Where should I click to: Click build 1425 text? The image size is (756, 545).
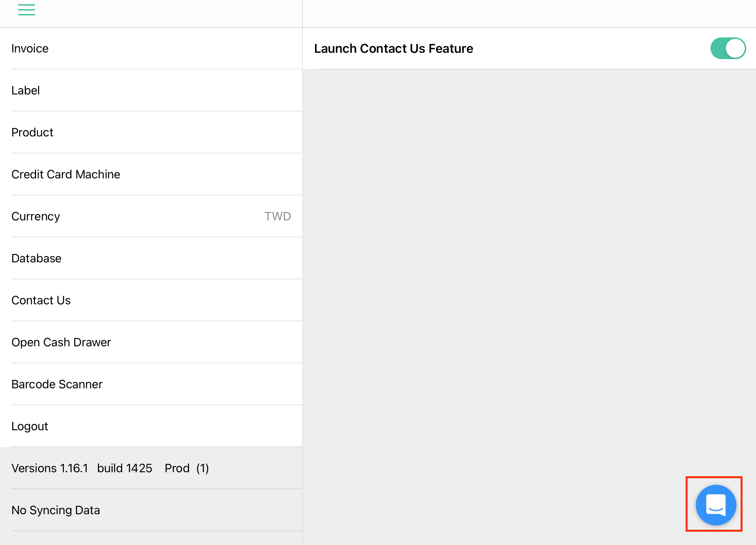point(125,468)
